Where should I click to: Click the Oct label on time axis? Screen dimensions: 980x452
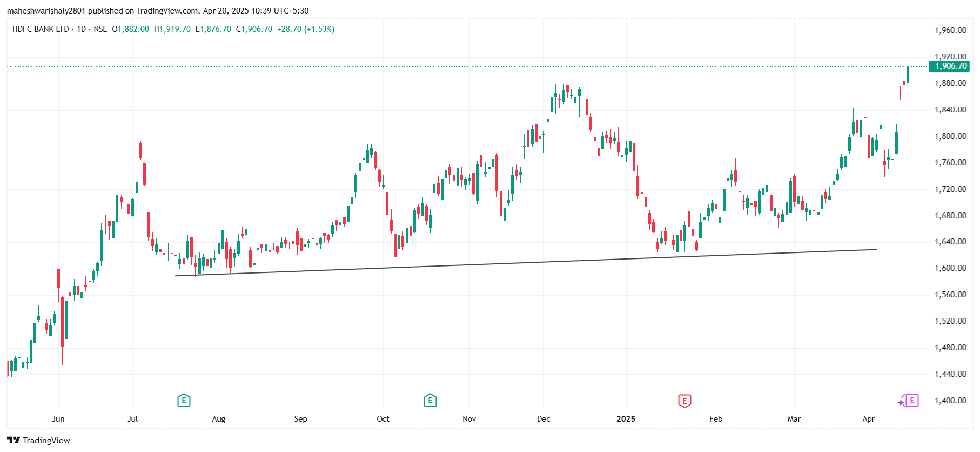(x=383, y=419)
